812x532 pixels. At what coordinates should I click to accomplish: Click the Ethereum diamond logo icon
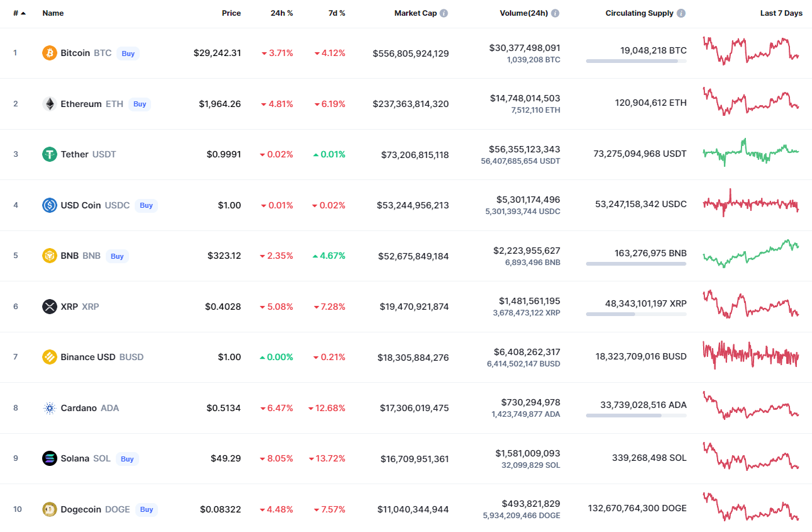tap(50, 104)
